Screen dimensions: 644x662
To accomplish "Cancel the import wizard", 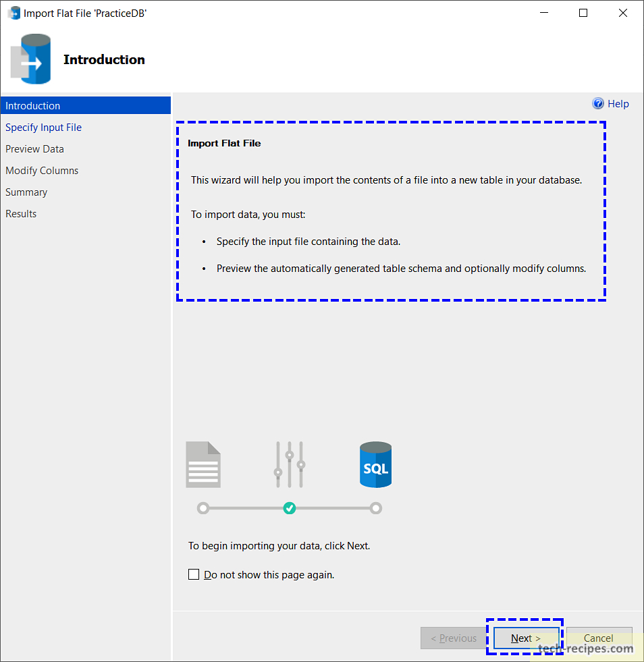I will coord(598,638).
